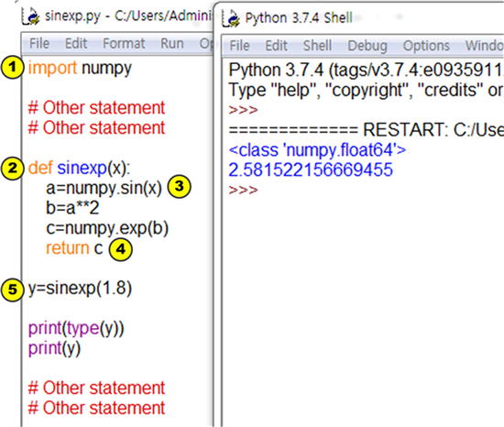Click the 'import numpy' line
Screen dimensions: 504x427
80,68
